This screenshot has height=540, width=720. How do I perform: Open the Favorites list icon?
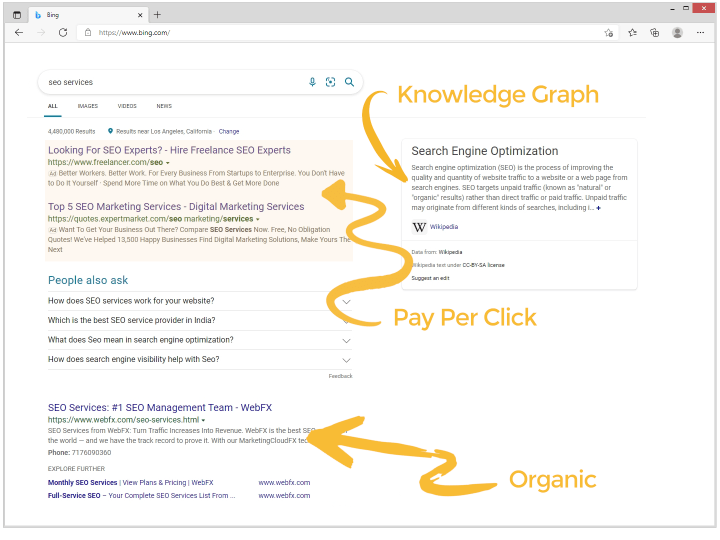[632, 33]
